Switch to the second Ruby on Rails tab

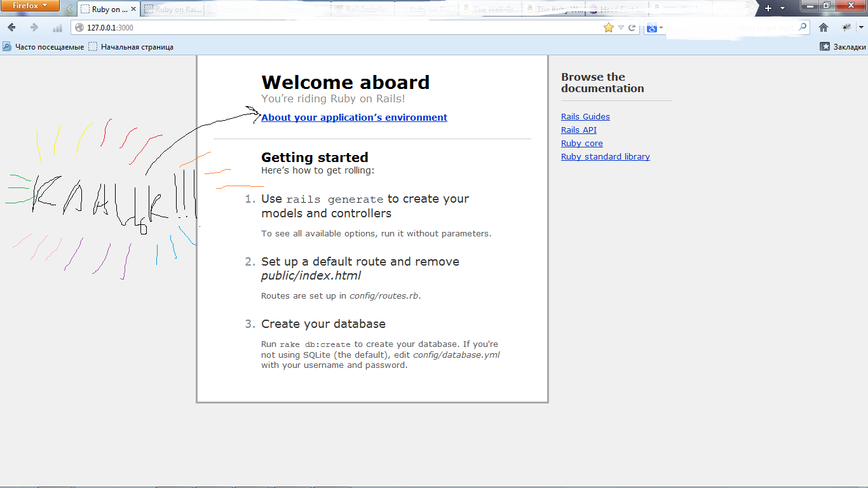[x=172, y=10]
